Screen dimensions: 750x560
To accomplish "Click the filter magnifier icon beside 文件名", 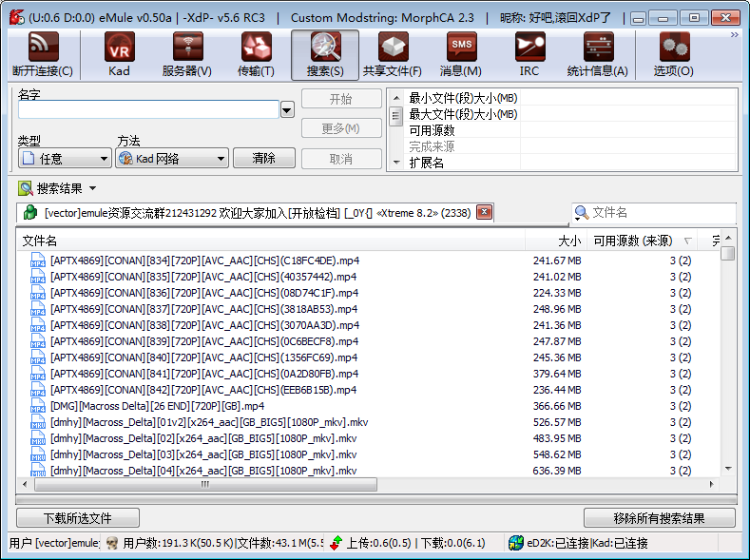I will coord(582,213).
